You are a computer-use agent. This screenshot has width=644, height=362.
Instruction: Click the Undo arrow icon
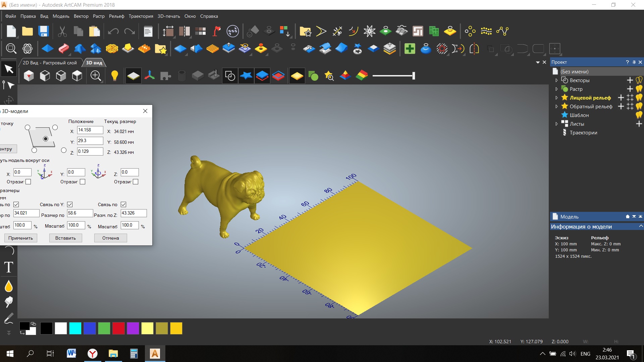click(x=113, y=32)
